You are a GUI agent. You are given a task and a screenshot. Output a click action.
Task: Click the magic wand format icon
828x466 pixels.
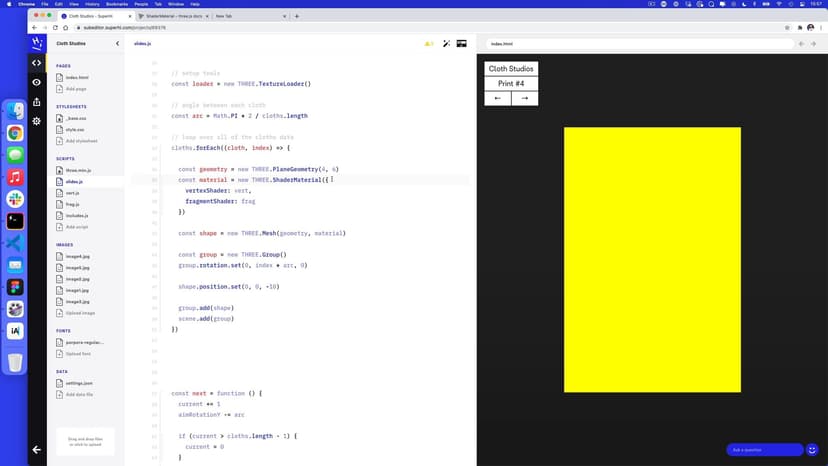[445, 44]
